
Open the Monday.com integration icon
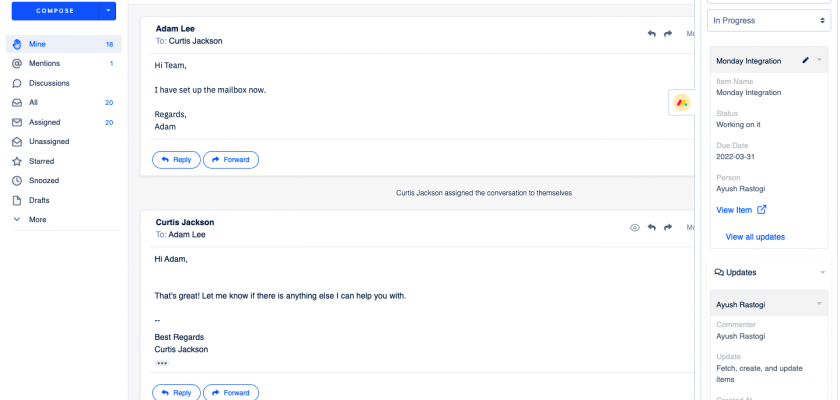click(x=681, y=102)
